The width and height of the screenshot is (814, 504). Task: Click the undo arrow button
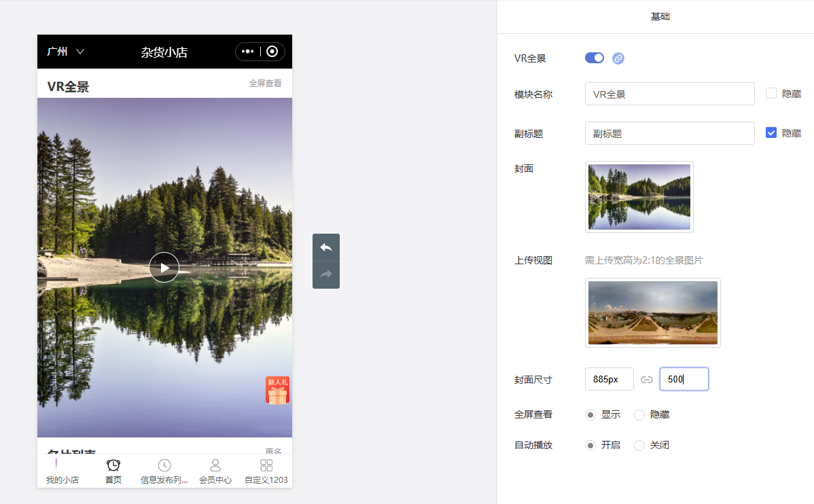coord(326,248)
